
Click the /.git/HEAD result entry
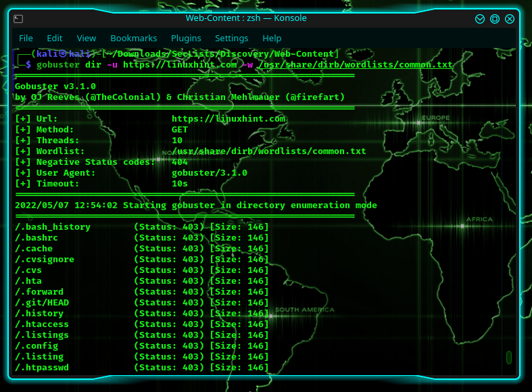[42, 303]
